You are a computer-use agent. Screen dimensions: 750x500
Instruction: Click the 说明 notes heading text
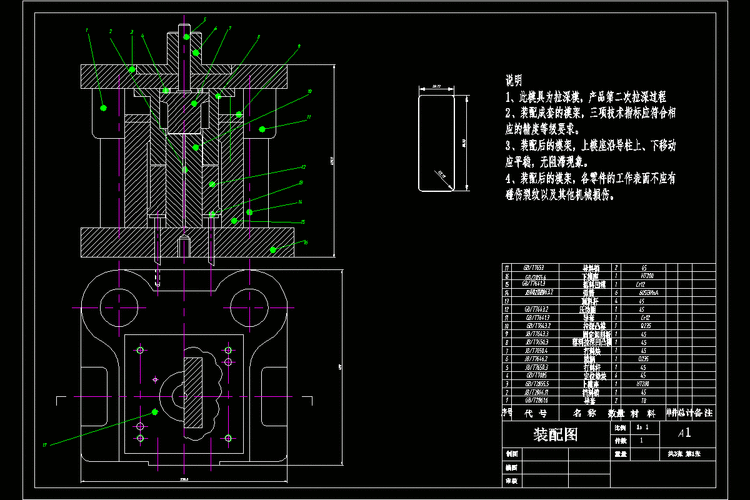pos(513,80)
